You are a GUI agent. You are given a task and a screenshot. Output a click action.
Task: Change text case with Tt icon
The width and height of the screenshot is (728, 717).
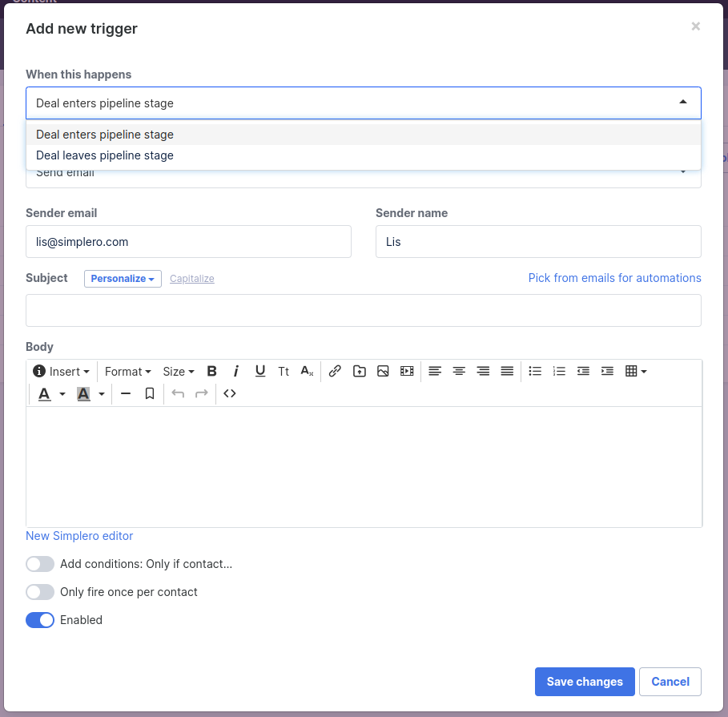coord(284,371)
